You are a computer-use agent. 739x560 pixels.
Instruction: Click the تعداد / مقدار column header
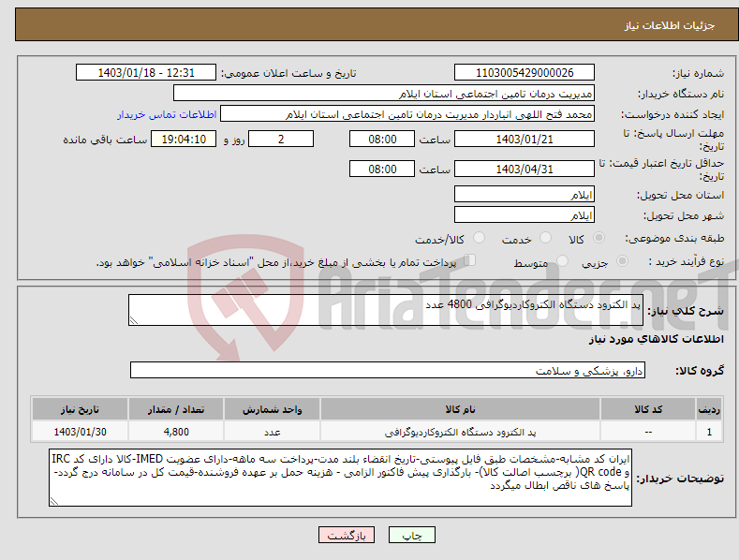pyautogui.click(x=176, y=409)
